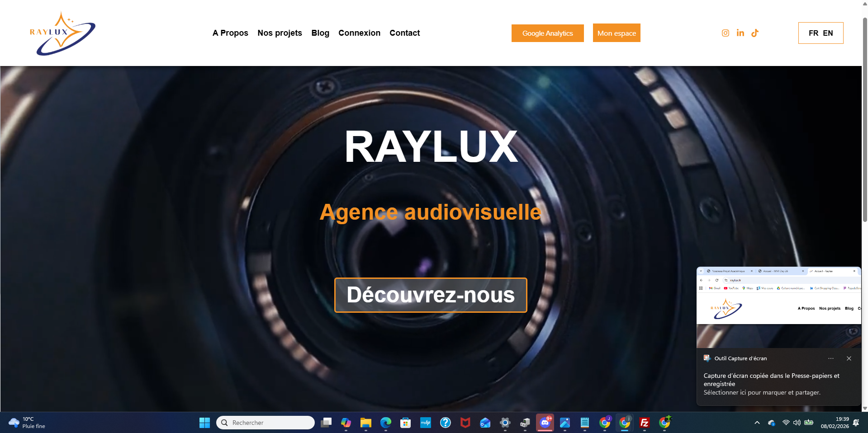Click the Agence audiovisuelle subtitle
Viewport: 868px width, 433px height.
(x=431, y=212)
